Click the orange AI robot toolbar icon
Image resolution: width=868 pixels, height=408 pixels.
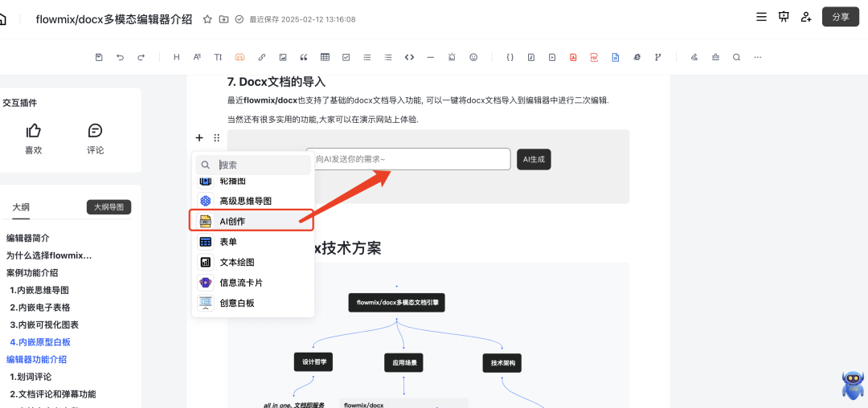point(240,57)
